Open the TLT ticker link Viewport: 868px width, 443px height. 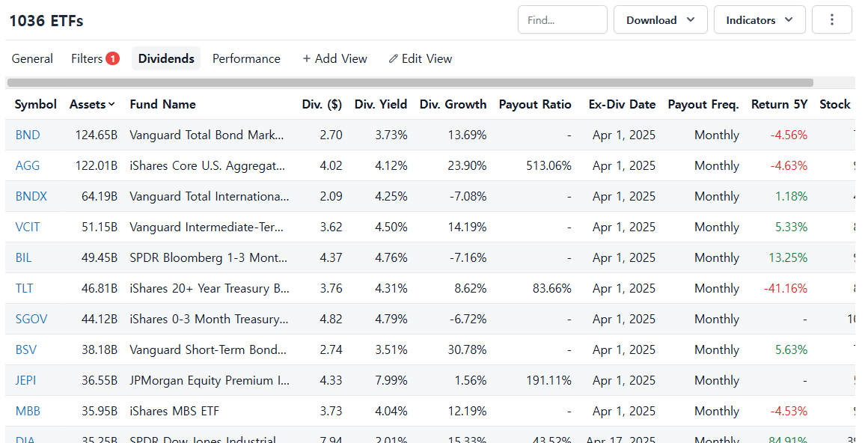(x=25, y=289)
